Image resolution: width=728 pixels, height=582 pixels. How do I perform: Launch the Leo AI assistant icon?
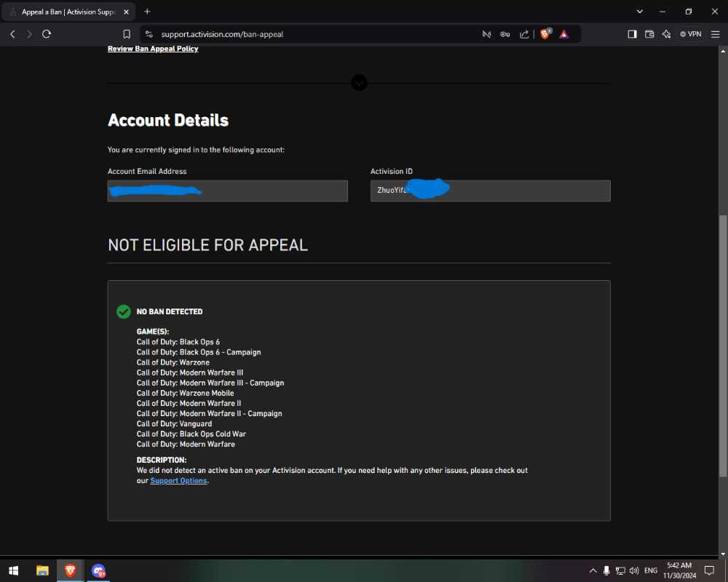(666, 34)
